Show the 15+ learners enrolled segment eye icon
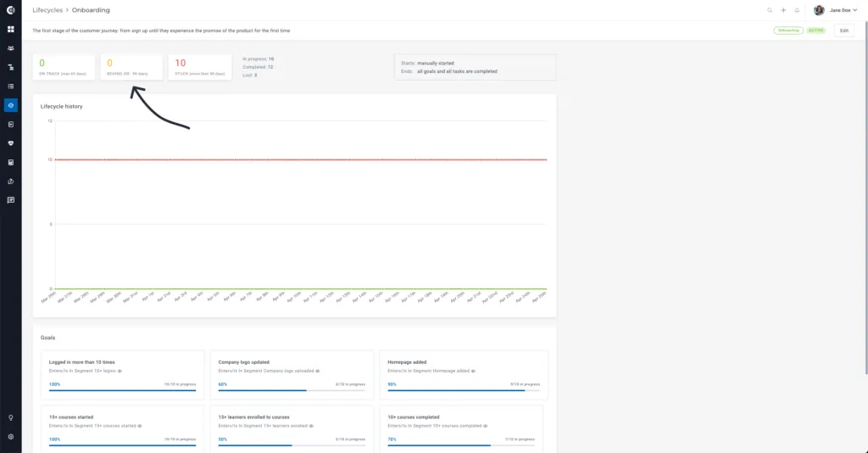Viewport: 868px width, 453px height. point(311,426)
